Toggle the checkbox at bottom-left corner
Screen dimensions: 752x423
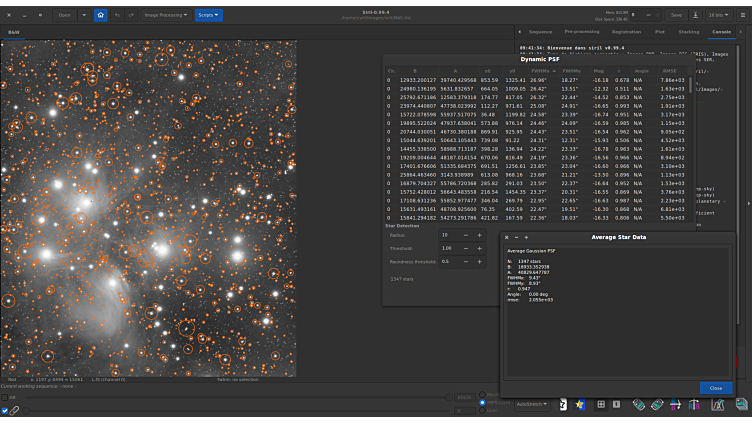coord(5,411)
